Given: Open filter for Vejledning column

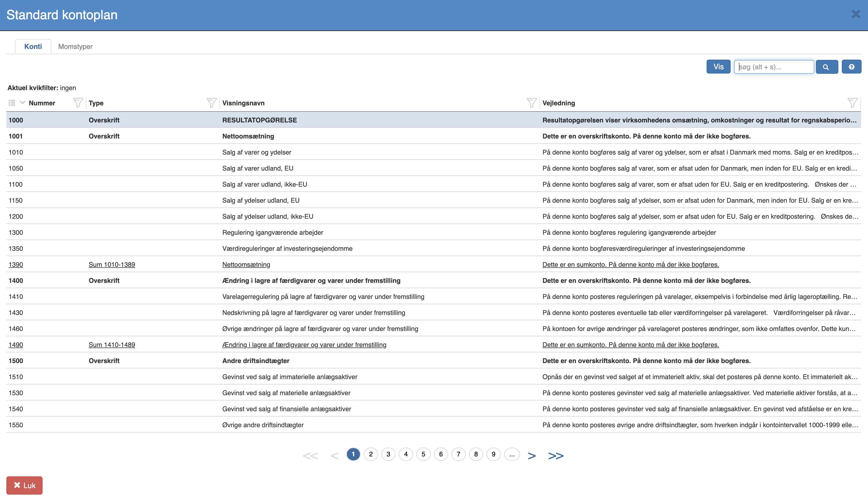Looking at the screenshot, I should point(852,103).
